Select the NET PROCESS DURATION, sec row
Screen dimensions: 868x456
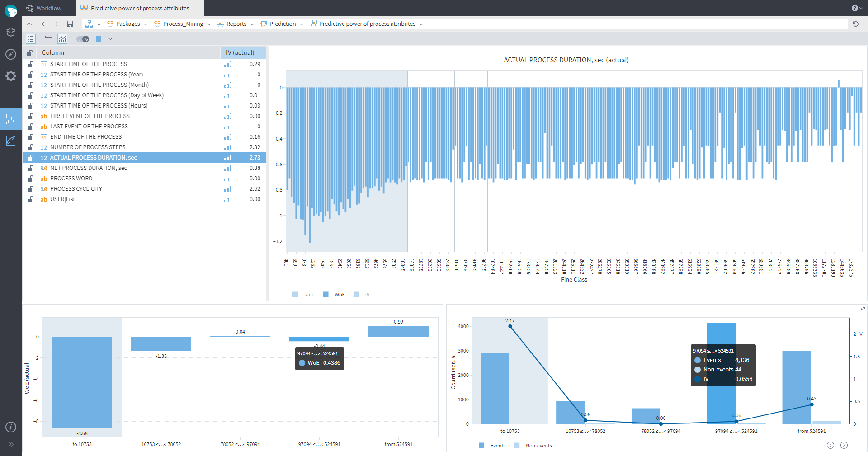(89, 168)
